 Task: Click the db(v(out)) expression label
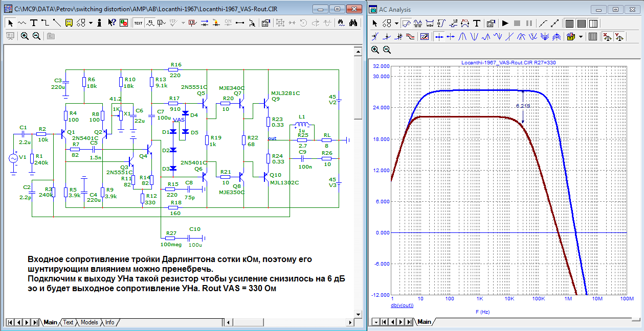point(402,305)
